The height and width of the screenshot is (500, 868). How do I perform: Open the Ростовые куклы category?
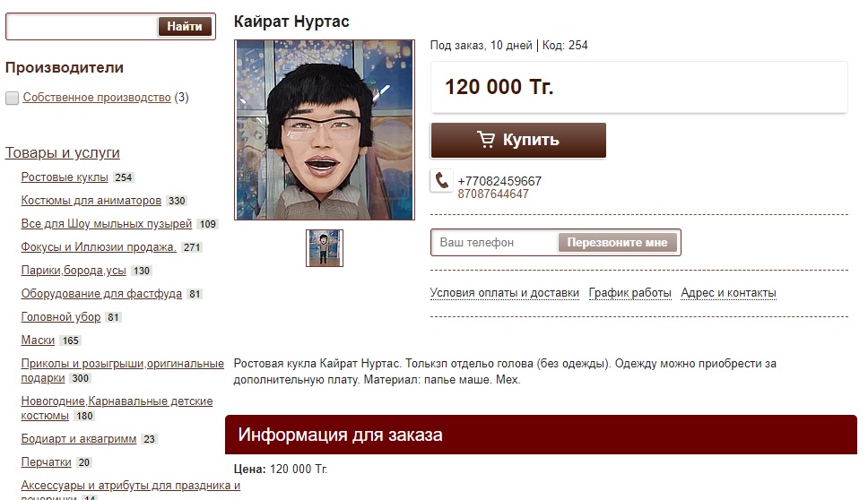[x=65, y=177]
